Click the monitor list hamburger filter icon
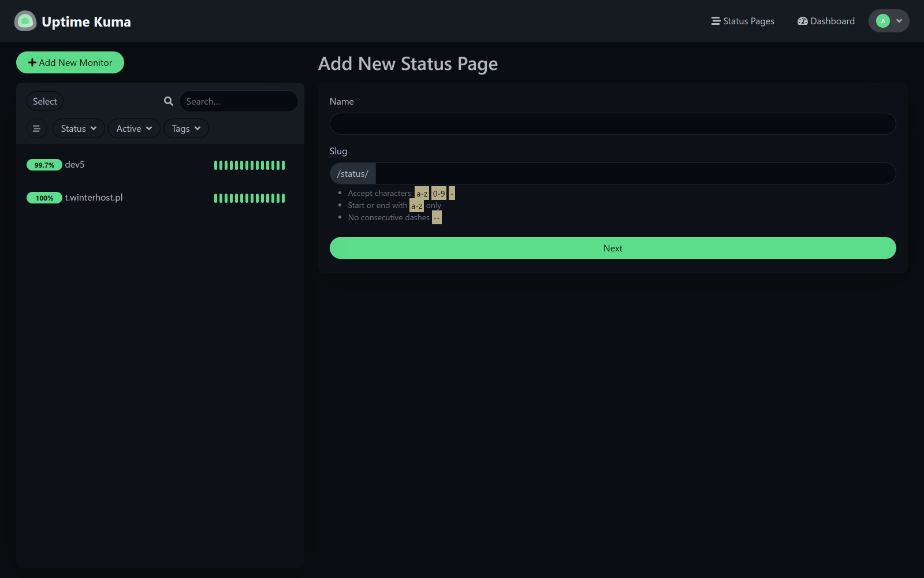The height and width of the screenshot is (578, 924). (36, 128)
